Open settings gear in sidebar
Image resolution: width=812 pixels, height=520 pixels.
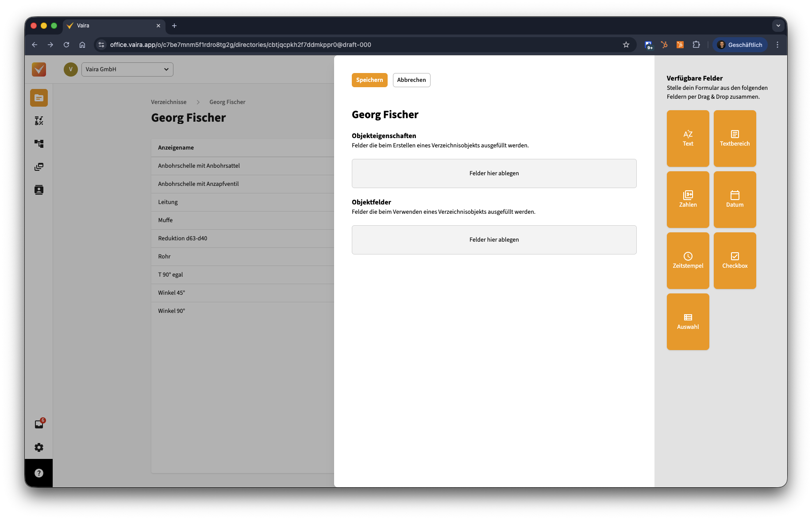pos(39,447)
